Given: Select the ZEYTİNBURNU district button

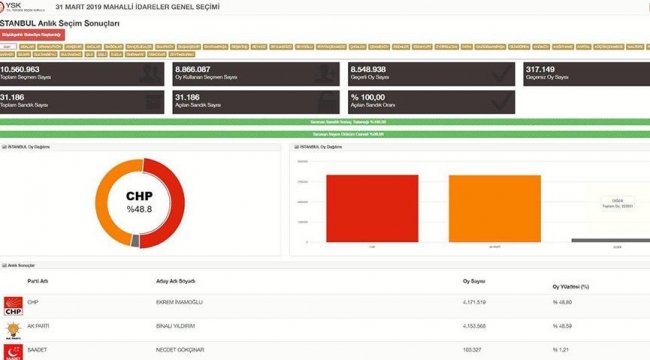Looking at the screenshot, I should [182, 54].
